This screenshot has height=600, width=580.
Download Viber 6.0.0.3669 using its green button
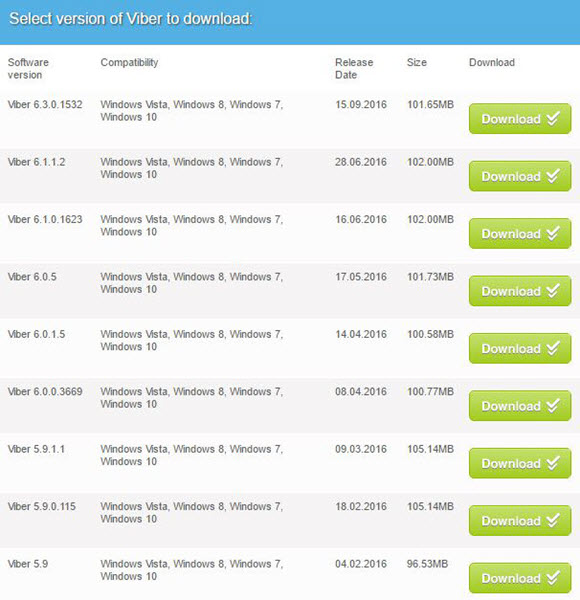pyautogui.click(x=520, y=406)
